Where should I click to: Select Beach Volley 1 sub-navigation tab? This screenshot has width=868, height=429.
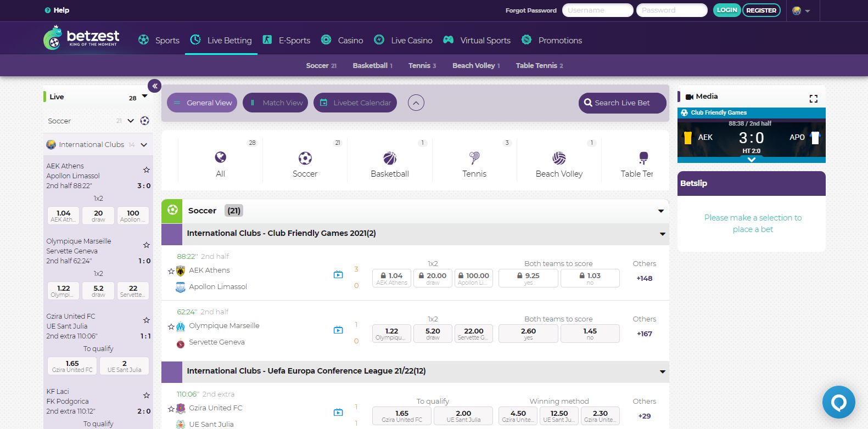click(x=476, y=65)
